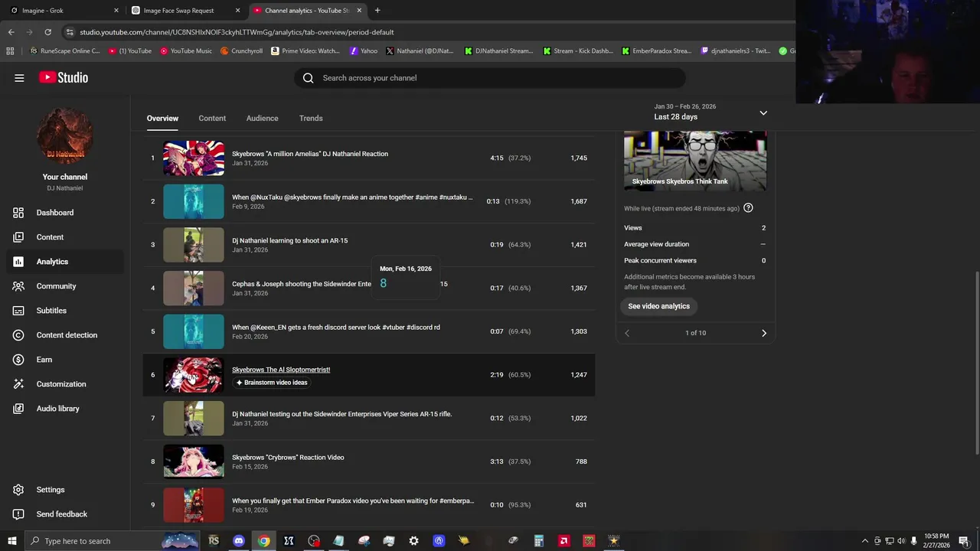Open the YouTube Music bookmark
Image resolution: width=980 pixels, height=551 pixels.
186,51
